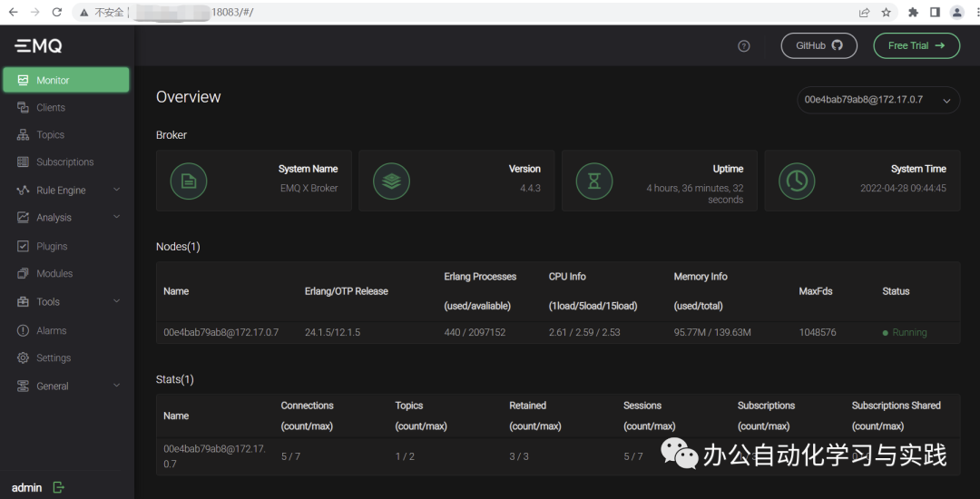Click the 2022-04-28 09:44:45 system time
Screen dimensions: 980x499
[903, 188]
